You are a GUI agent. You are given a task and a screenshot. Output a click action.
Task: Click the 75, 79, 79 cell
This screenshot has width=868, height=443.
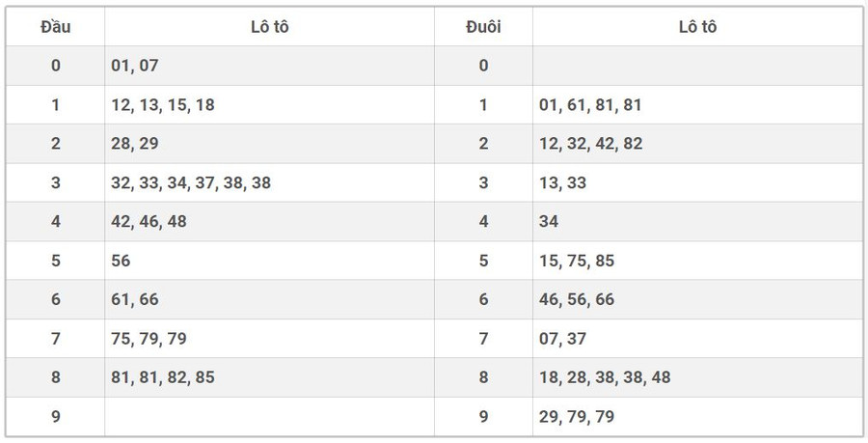149,339
